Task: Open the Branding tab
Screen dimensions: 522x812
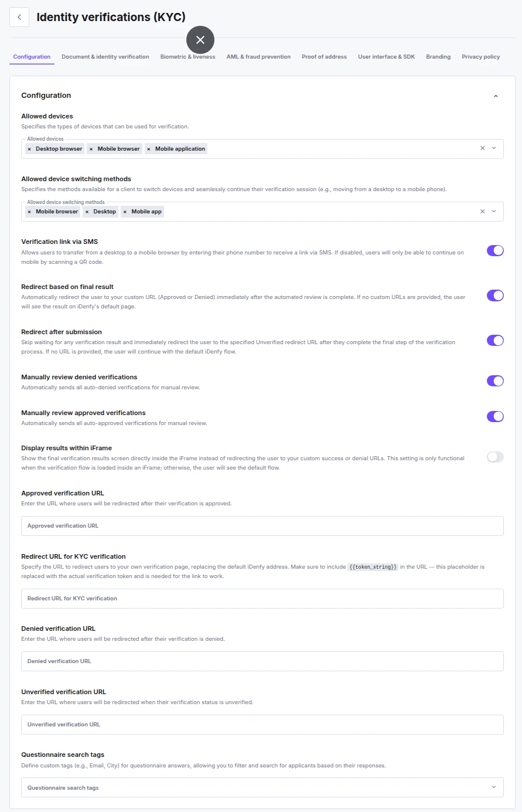Action: (x=438, y=57)
